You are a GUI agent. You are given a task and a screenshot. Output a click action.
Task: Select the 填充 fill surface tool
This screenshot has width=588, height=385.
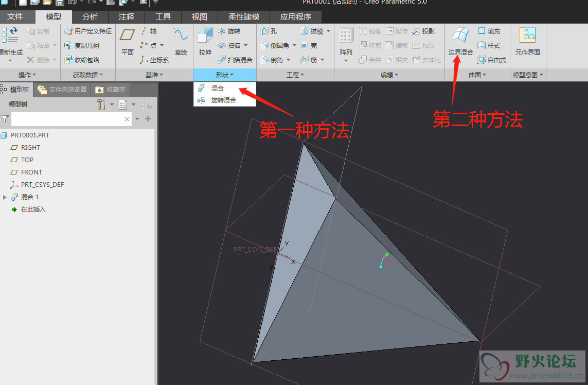[x=489, y=31]
